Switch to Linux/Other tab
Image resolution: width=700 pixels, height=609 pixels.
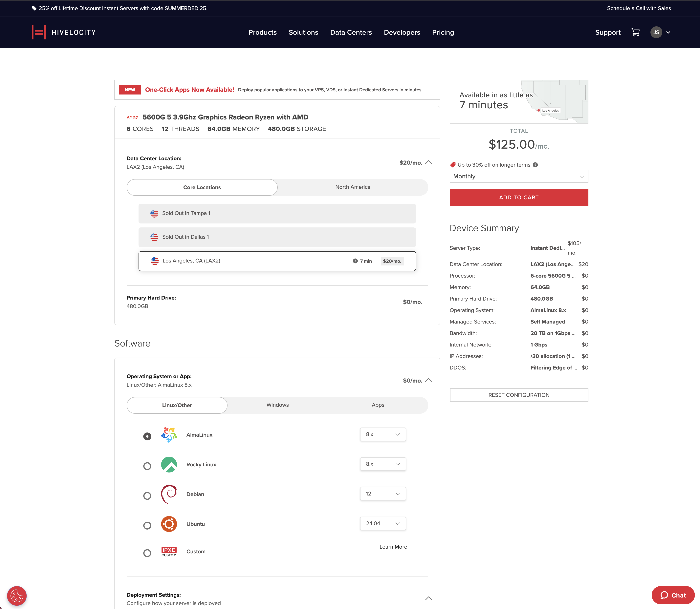[x=177, y=405]
